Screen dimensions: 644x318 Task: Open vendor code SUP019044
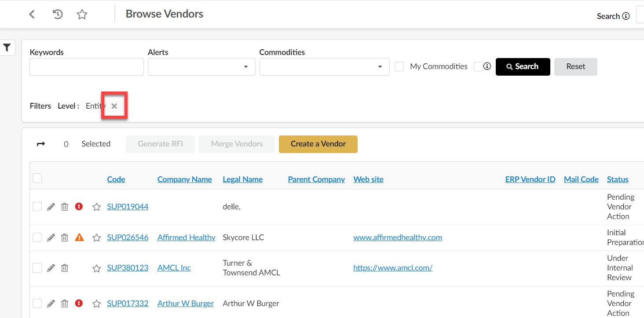click(x=128, y=207)
